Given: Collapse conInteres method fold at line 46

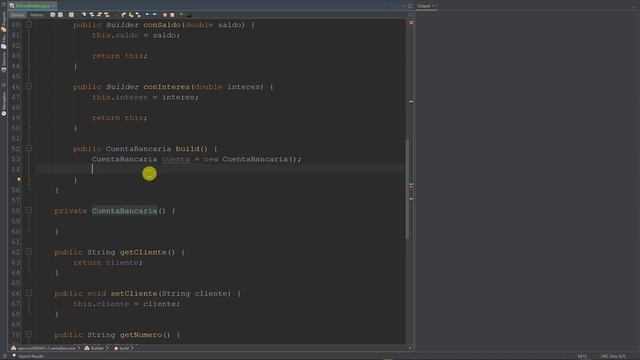Looking at the screenshot, I should (x=29, y=87).
